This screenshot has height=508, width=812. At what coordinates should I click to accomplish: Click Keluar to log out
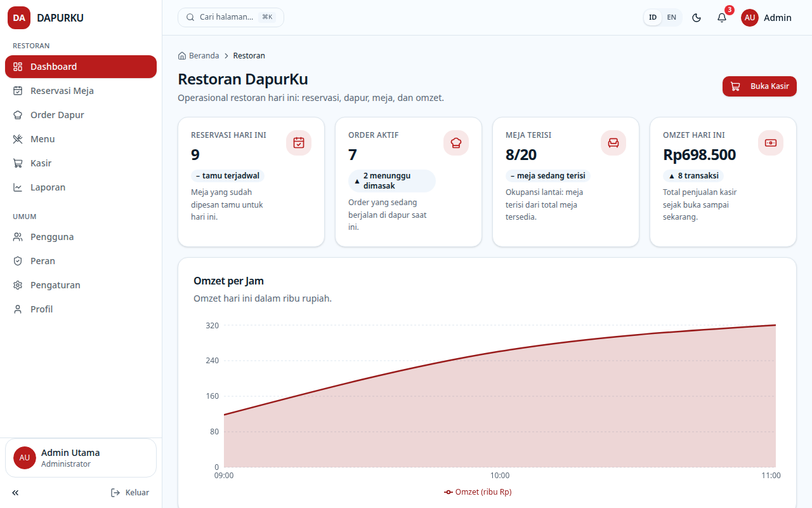[130, 493]
